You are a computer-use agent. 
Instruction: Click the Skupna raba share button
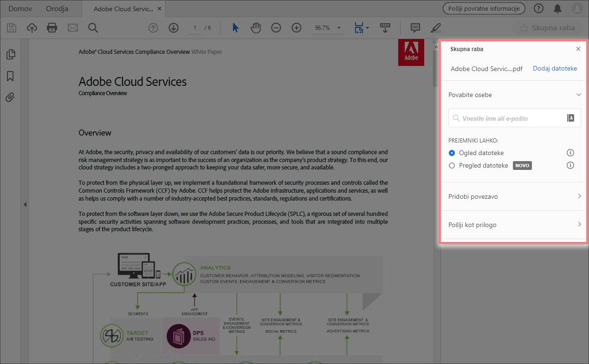click(x=547, y=28)
